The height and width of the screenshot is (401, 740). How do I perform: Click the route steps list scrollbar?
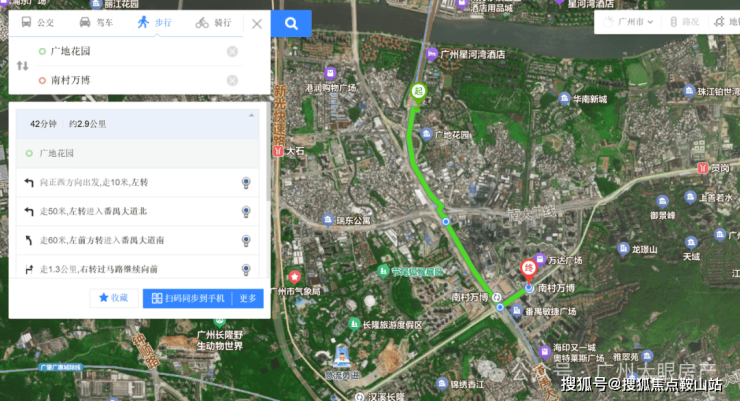[x=268, y=153]
